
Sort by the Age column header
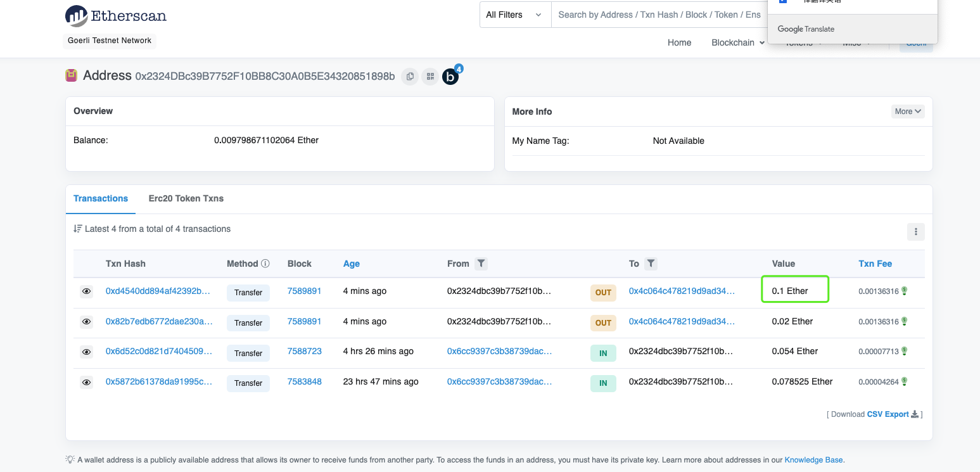pyautogui.click(x=352, y=264)
